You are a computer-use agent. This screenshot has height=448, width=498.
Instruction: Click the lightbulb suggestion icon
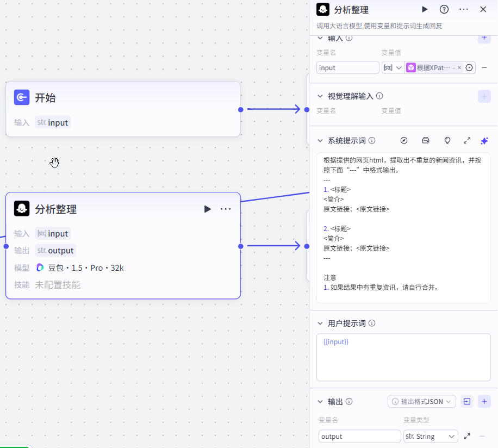(447, 141)
